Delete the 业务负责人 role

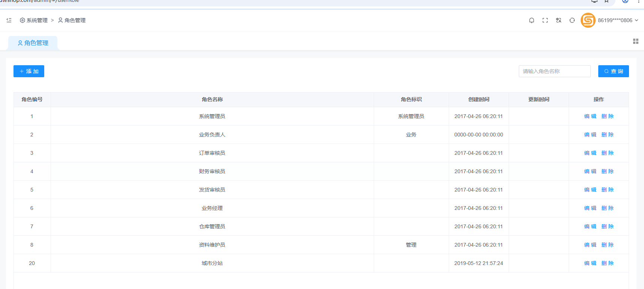click(607, 135)
